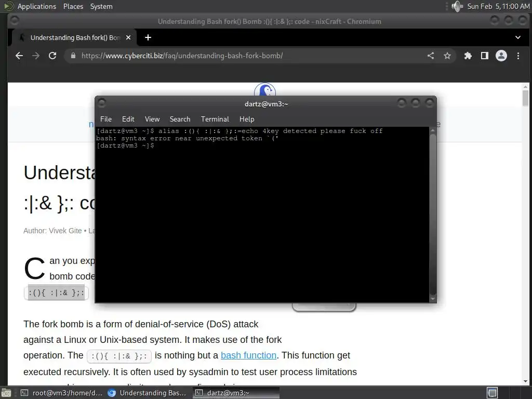
Task: Click terminal scrollbar up arrow
Action: pos(433,130)
